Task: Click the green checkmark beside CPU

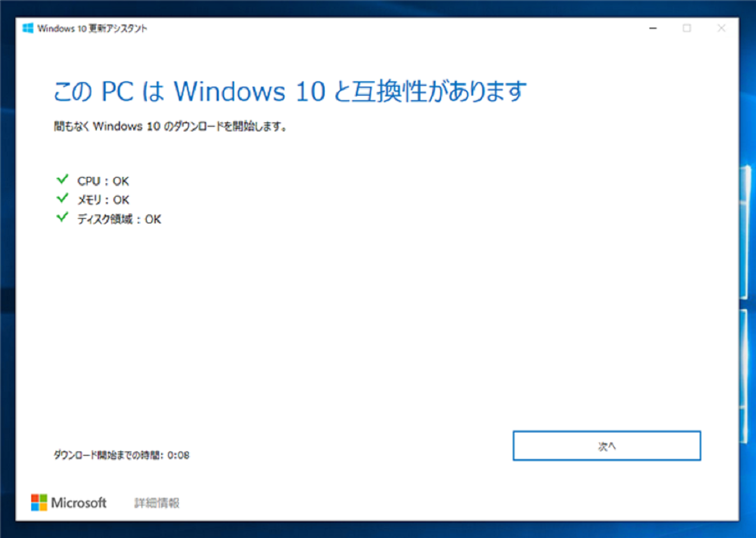Action: [x=62, y=180]
